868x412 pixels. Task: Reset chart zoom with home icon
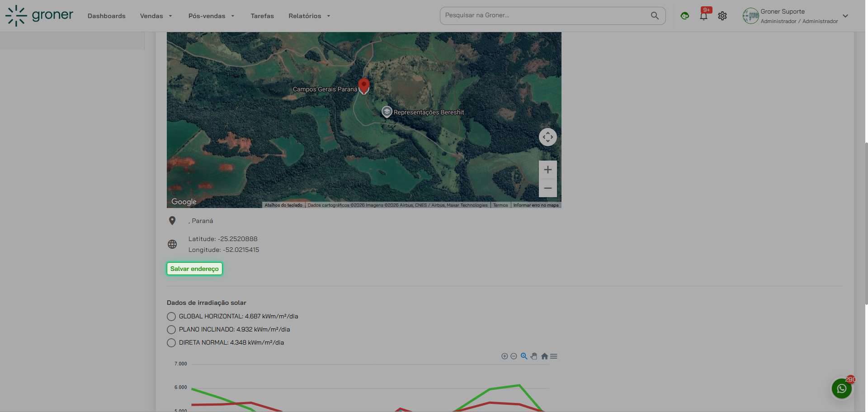click(544, 356)
